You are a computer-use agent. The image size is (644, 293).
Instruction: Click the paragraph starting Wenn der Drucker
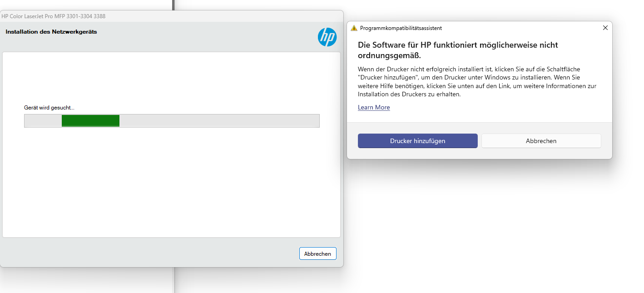477,82
